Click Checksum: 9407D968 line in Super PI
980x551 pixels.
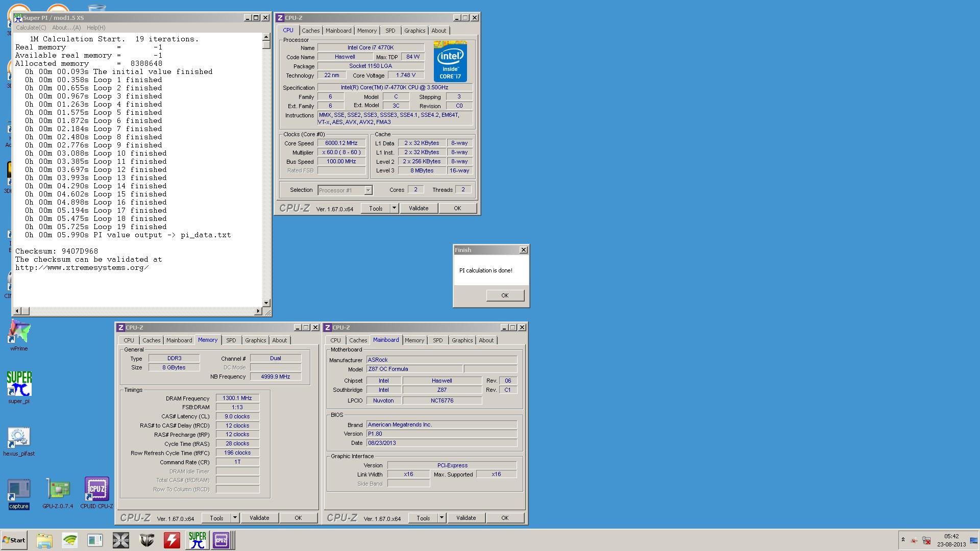click(57, 252)
